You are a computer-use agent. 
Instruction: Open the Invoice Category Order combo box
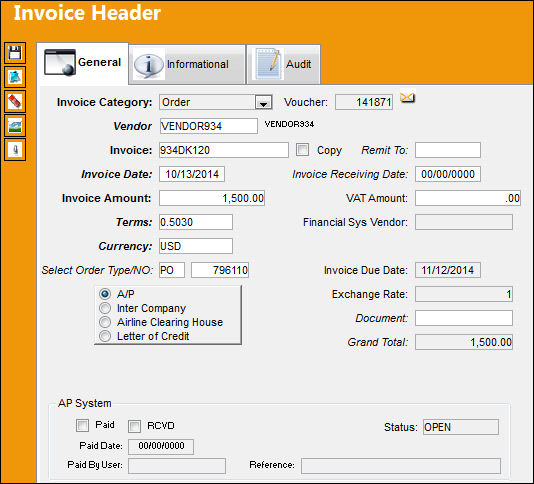point(216,102)
